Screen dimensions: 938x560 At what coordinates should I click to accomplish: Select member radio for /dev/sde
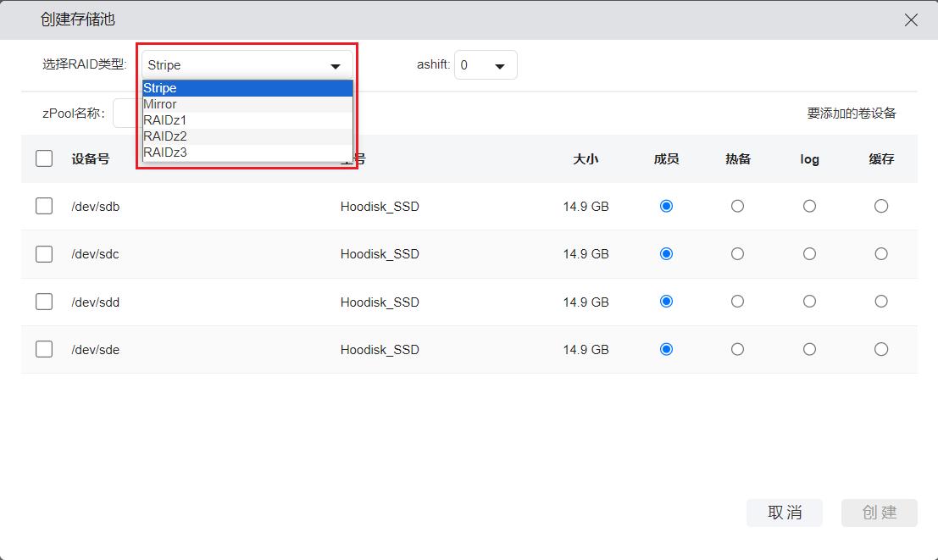pyautogui.click(x=666, y=349)
